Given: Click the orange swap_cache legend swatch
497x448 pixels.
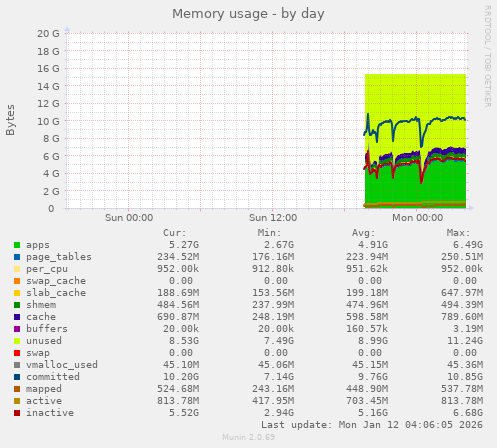Looking at the screenshot, I should 17,281.
